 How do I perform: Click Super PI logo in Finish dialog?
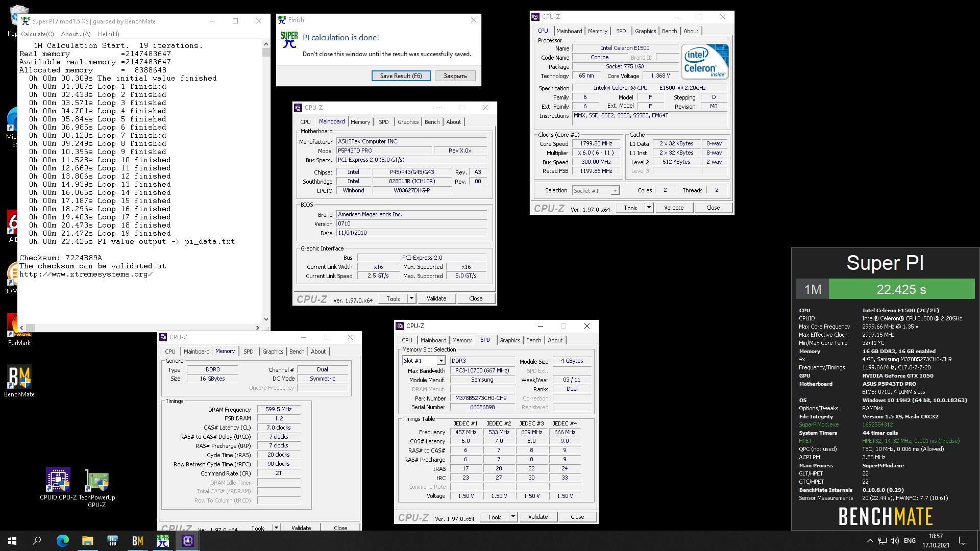pos(289,40)
